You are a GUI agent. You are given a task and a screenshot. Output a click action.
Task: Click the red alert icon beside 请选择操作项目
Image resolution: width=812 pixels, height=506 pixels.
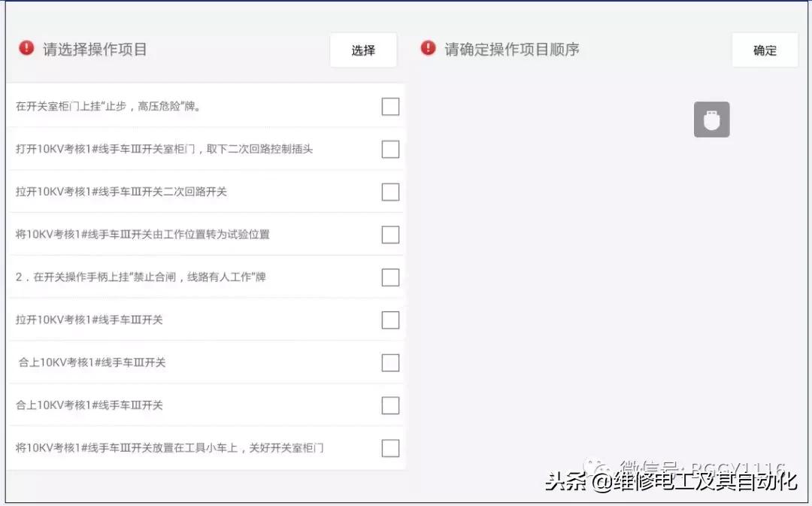[26, 47]
